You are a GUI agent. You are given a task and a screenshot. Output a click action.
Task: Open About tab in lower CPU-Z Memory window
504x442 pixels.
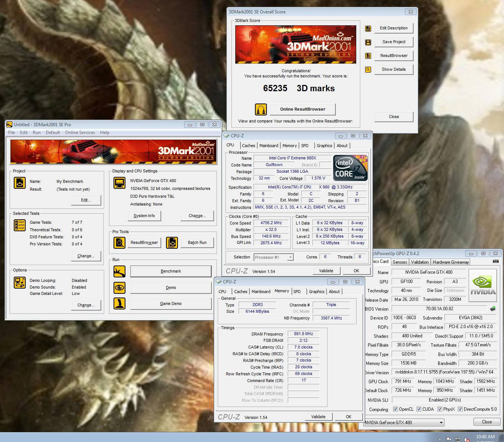click(x=334, y=292)
